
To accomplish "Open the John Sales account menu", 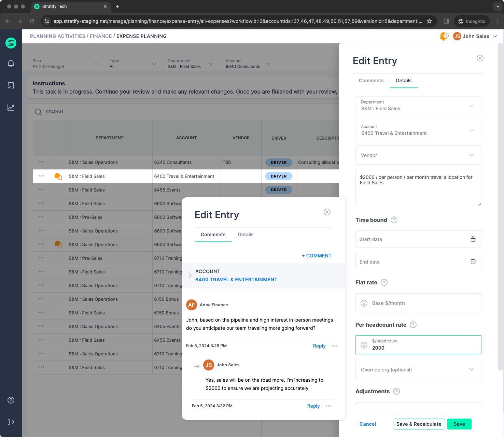I will click(475, 36).
